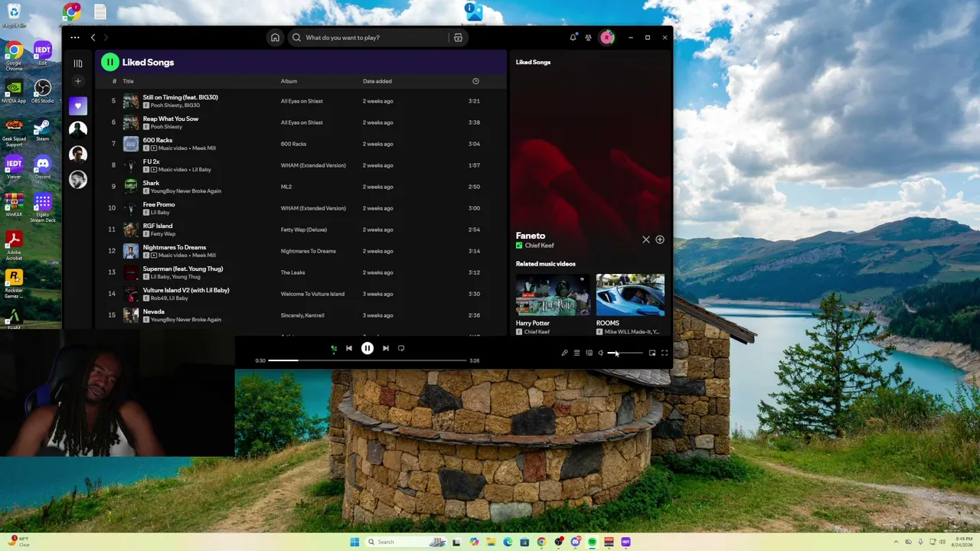
Task: Open the Faneto song title in now-playing panel
Action: 531,236
